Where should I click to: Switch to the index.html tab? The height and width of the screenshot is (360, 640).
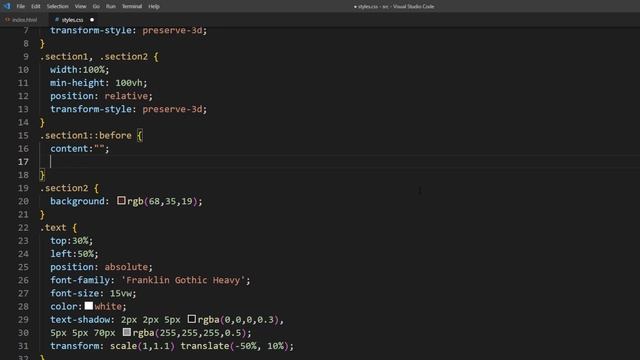tap(21, 20)
